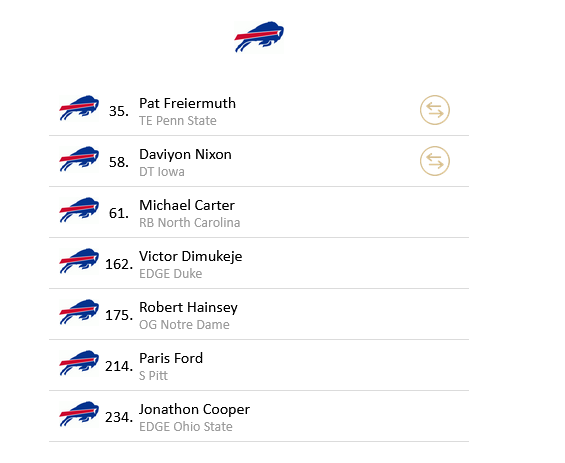Click Bills logo beside pick 61

pos(79,210)
